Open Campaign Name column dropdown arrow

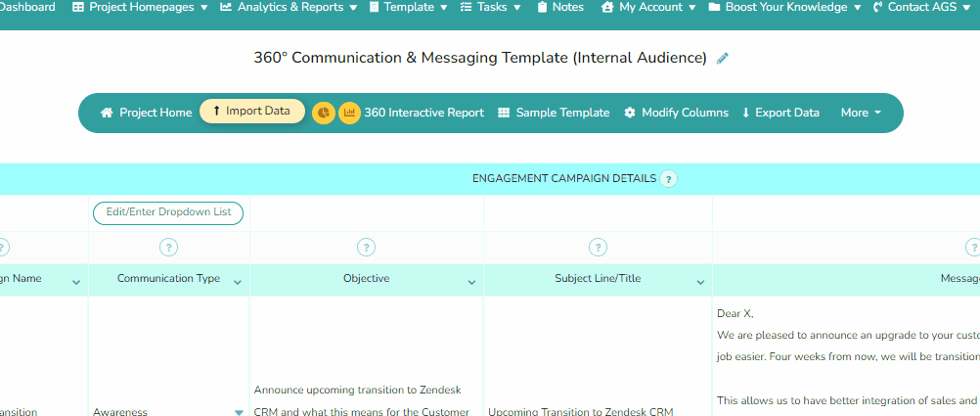click(76, 283)
